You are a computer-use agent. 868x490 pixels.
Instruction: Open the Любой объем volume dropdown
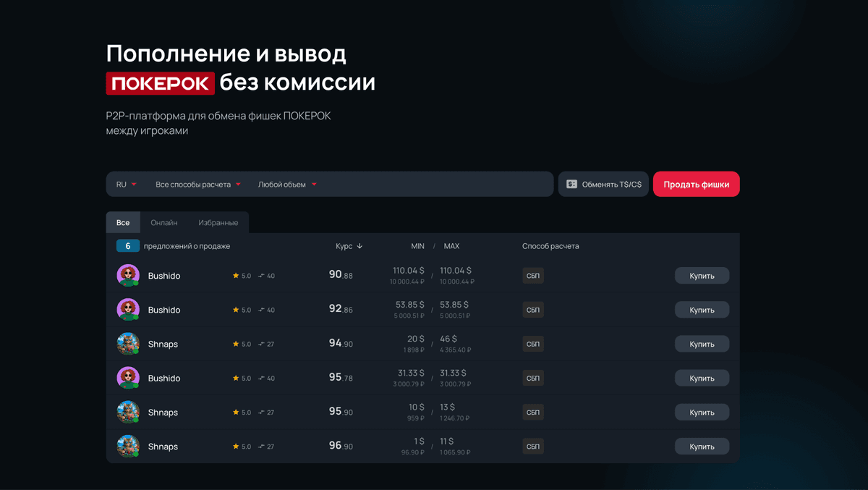287,185
